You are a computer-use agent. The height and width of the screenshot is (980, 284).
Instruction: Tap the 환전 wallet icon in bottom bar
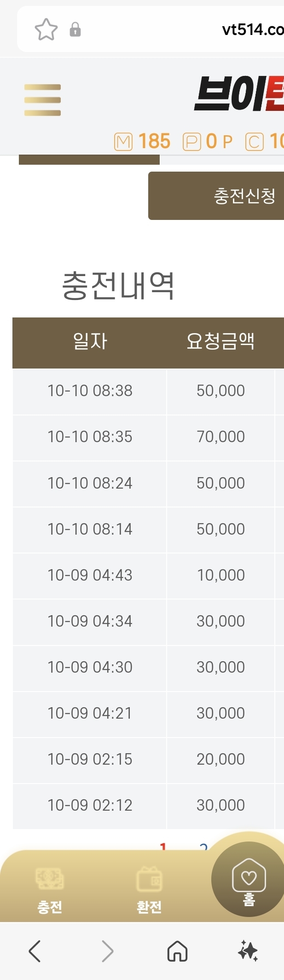coord(149,880)
